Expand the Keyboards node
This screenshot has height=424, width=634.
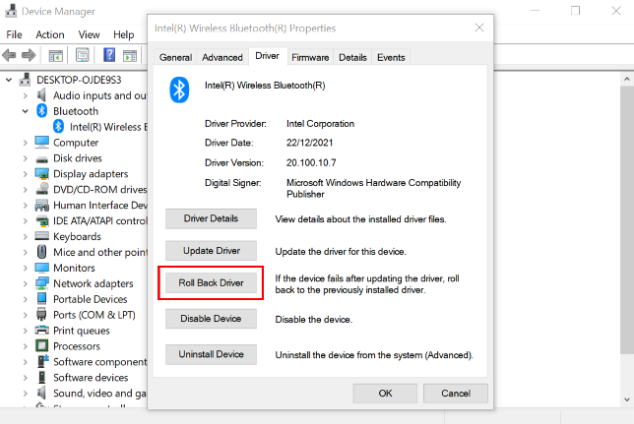[25, 237]
